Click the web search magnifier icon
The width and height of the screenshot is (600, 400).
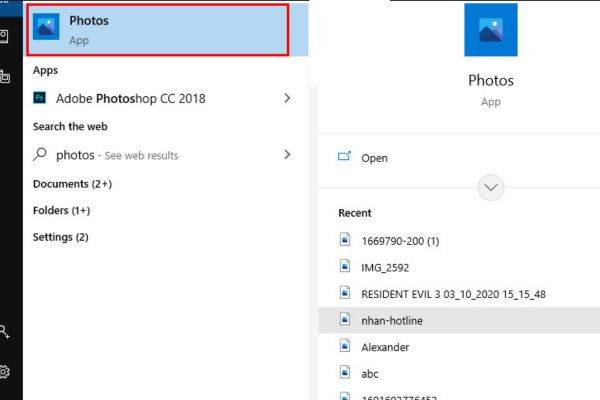click(39, 154)
